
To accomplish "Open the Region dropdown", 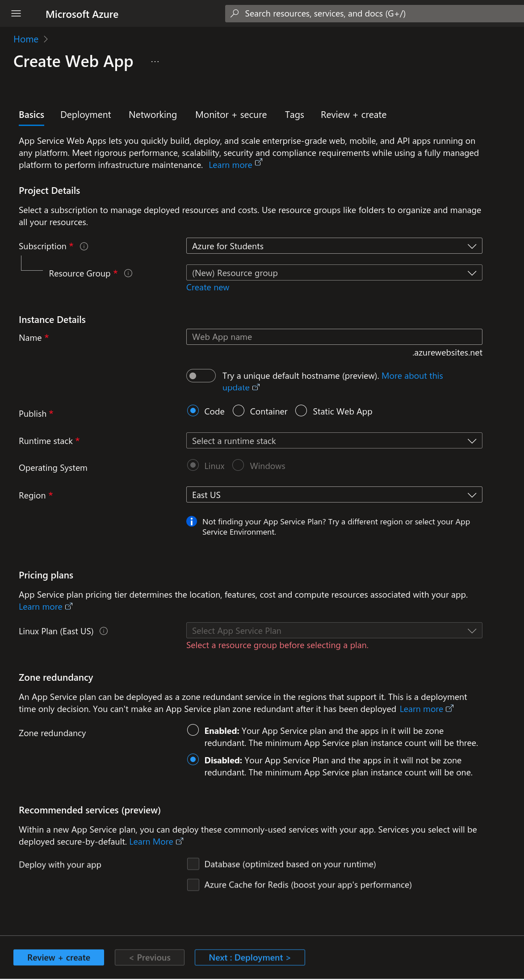I will coord(334,495).
